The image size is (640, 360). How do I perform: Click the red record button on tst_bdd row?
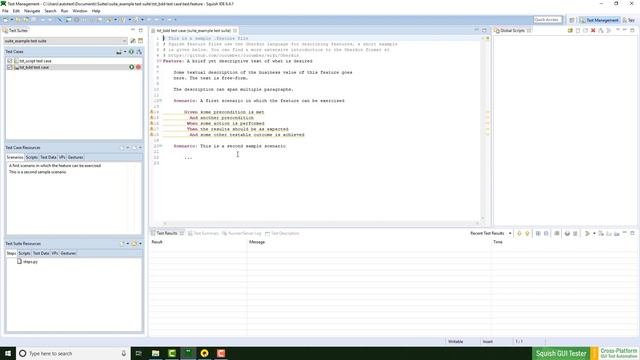[138, 67]
